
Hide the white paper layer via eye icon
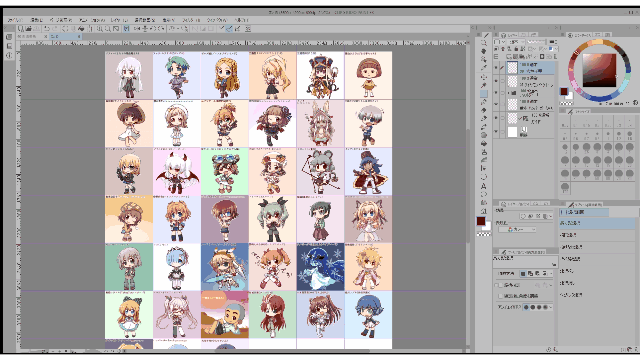(x=496, y=131)
